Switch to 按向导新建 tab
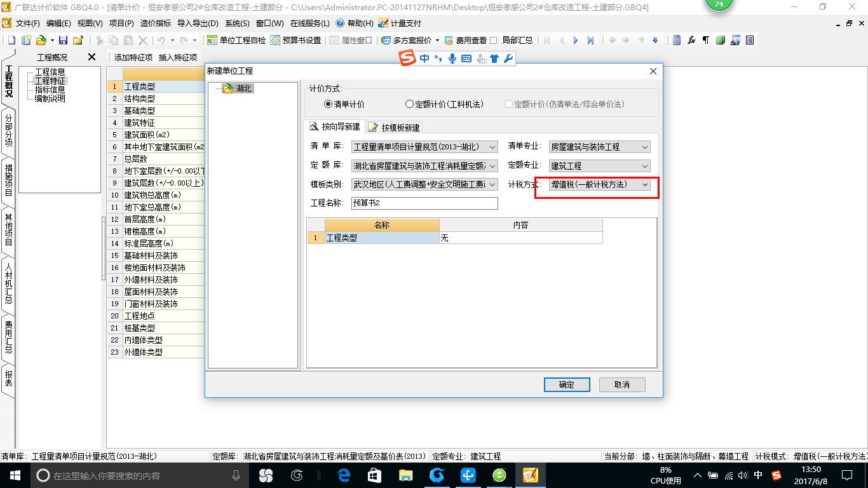Image resolution: width=868 pixels, height=488 pixels. pos(334,127)
